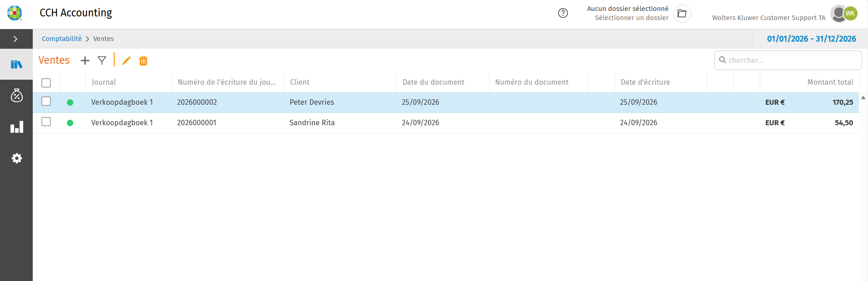Click in the chercher search field
This screenshot has width=868, height=281.
coord(788,60)
